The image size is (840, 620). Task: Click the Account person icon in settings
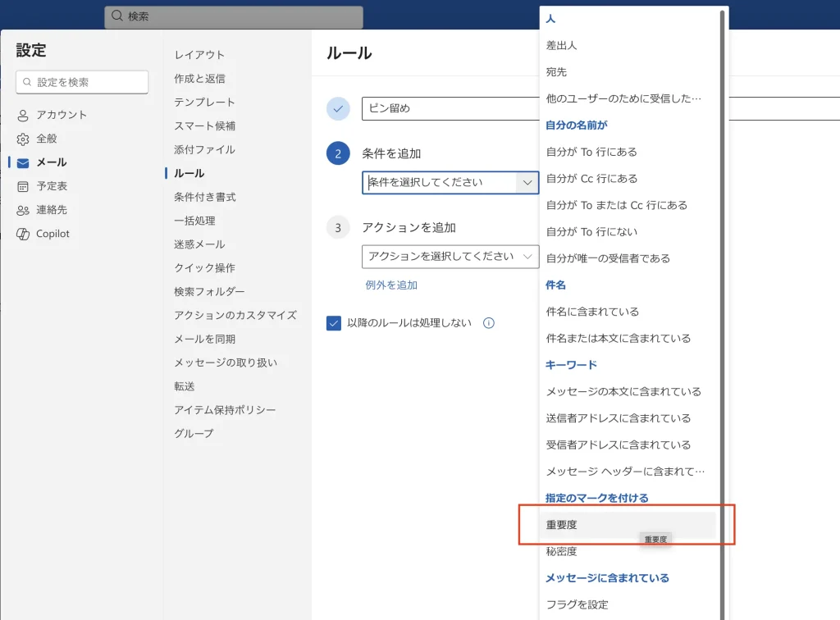tap(23, 115)
